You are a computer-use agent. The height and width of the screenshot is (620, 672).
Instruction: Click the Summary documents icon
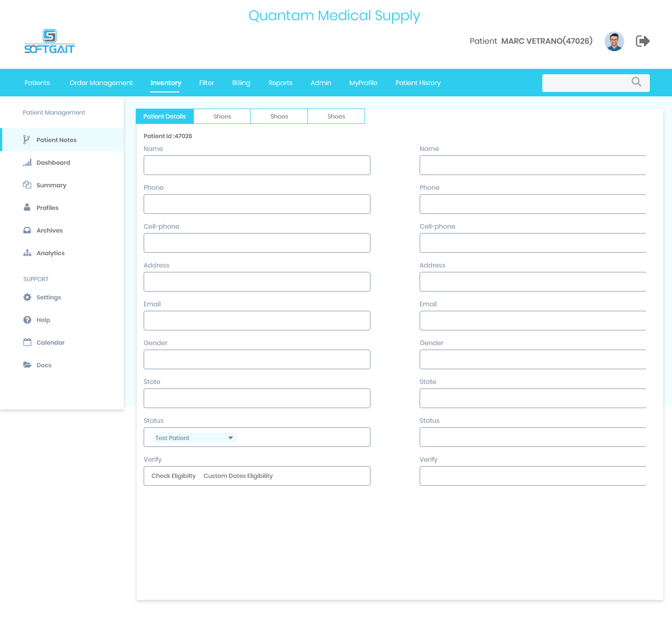(x=27, y=185)
